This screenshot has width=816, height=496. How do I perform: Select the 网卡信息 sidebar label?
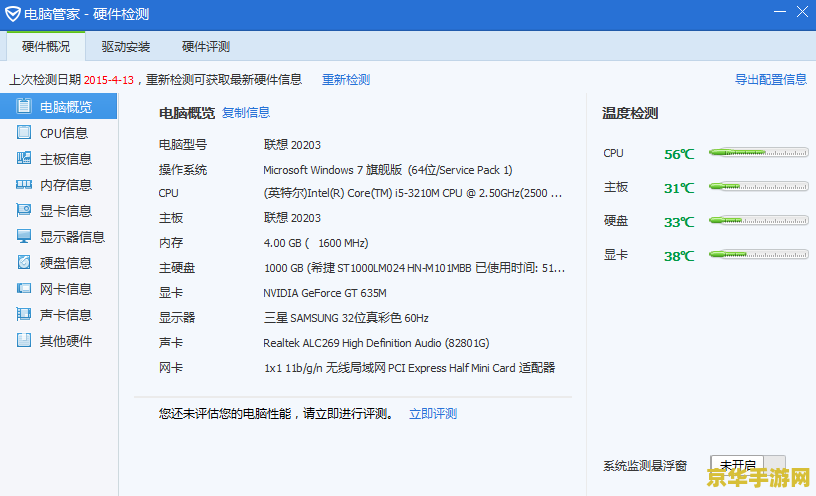pos(66,289)
